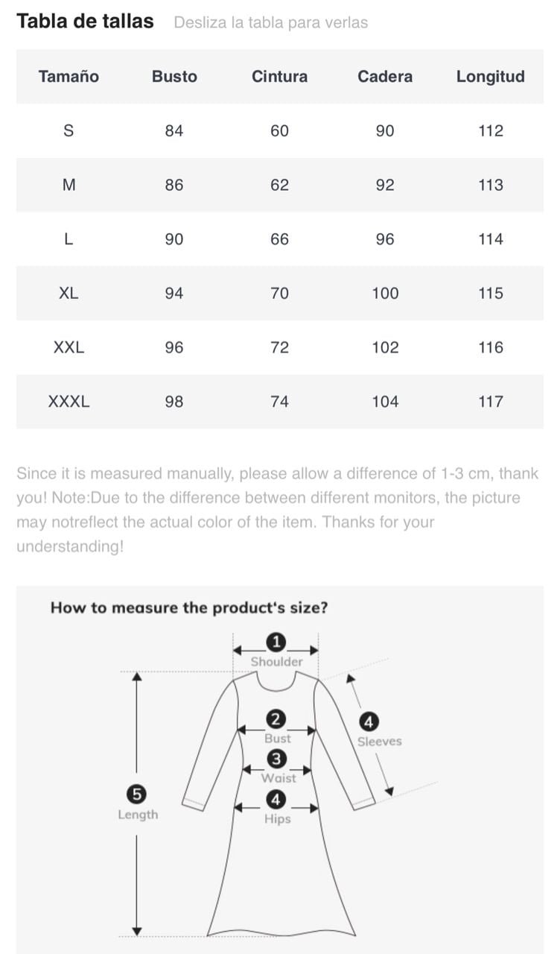This screenshot has height=954, width=560.
Task: Click the number 4 Sleeves marker icon
Action: pyautogui.click(x=369, y=721)
